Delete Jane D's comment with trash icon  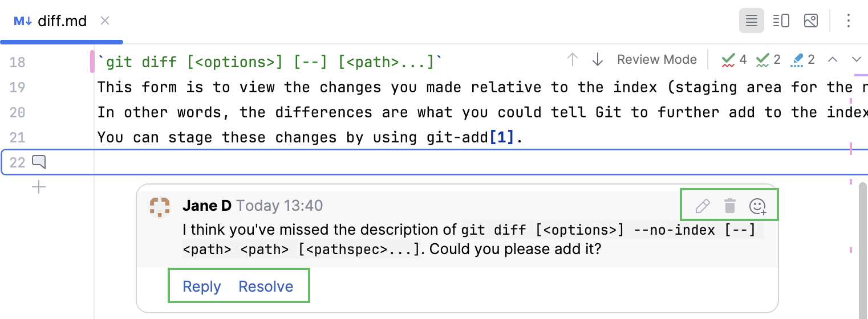[729, 206]
